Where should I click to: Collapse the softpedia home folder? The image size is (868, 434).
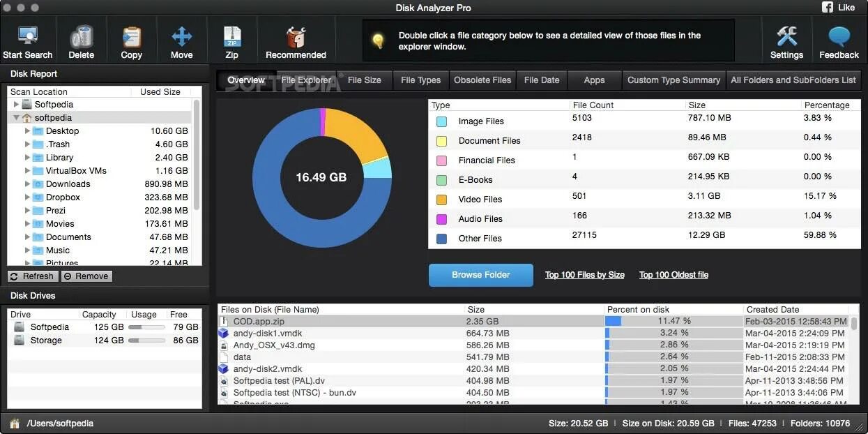(17, 118)
